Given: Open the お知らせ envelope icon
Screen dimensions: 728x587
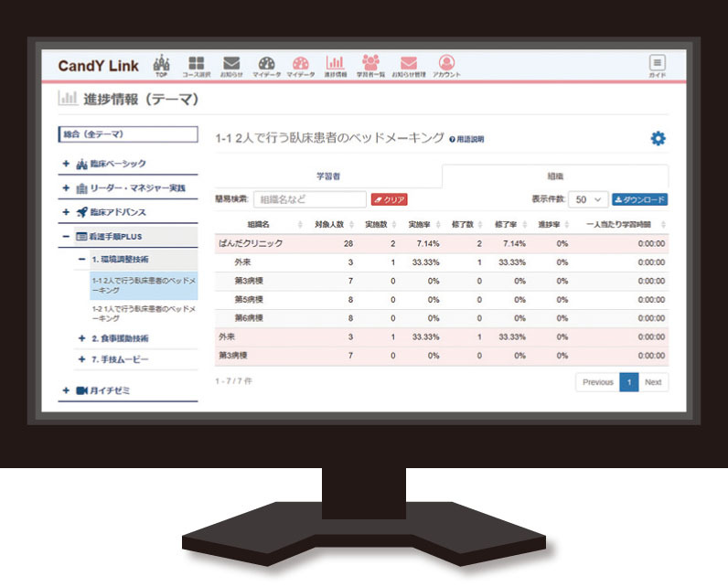Looking at the screenshot, I should (231, 64).
